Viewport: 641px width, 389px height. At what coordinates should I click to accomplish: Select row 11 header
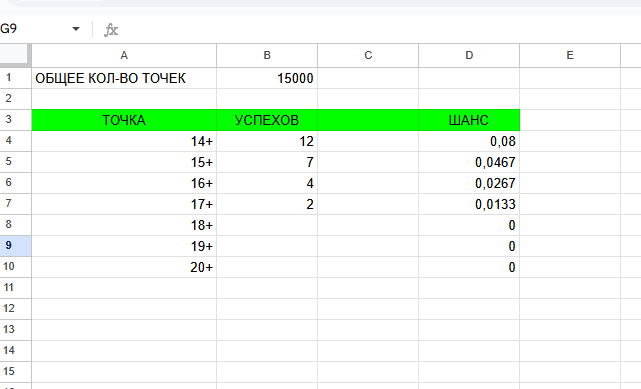click(x=16, y=288)
